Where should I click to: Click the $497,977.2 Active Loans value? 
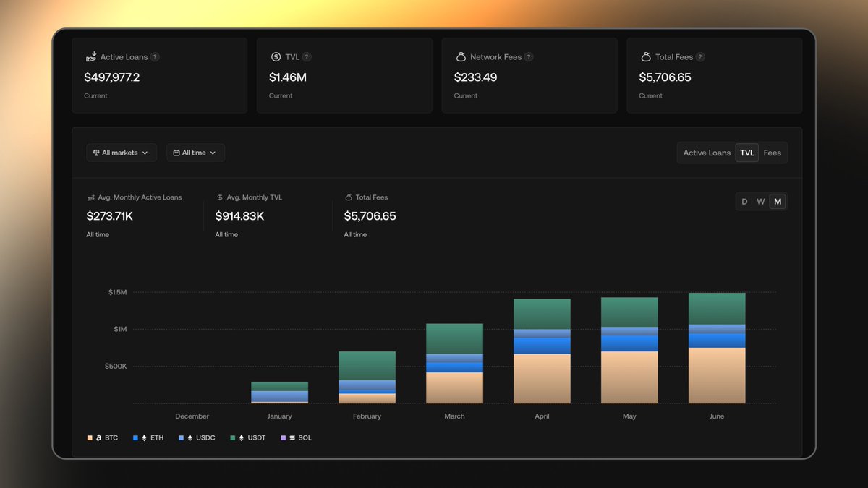pos(112,77)
